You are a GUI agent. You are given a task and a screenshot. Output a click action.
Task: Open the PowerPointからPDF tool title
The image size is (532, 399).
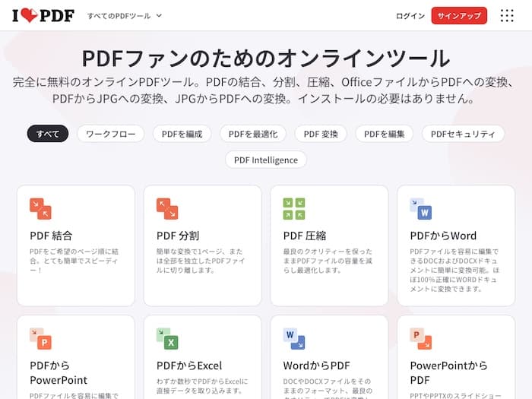pyautogui.click(x=448, y=372)
